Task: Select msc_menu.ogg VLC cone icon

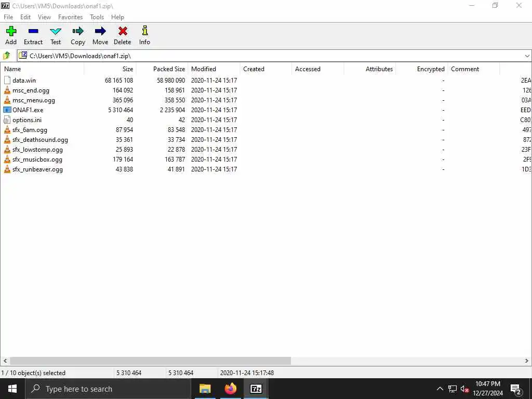Action: coord(7,100)
